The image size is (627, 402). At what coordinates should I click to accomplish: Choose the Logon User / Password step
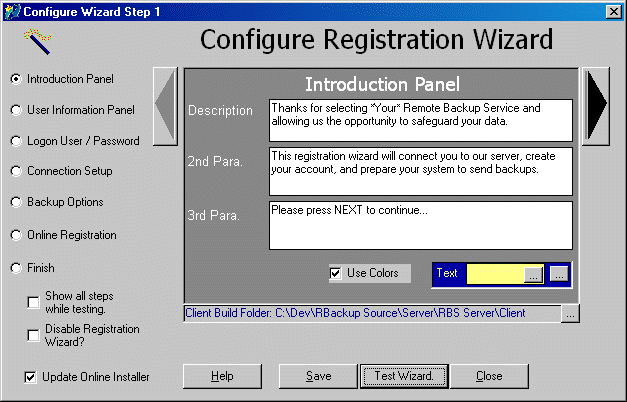(x=15, y=141)
